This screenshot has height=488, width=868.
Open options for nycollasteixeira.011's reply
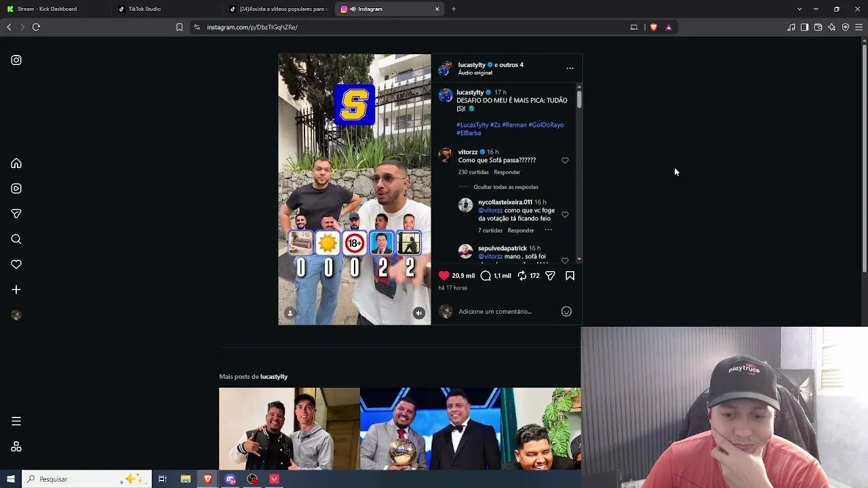[x=548, y=230]
